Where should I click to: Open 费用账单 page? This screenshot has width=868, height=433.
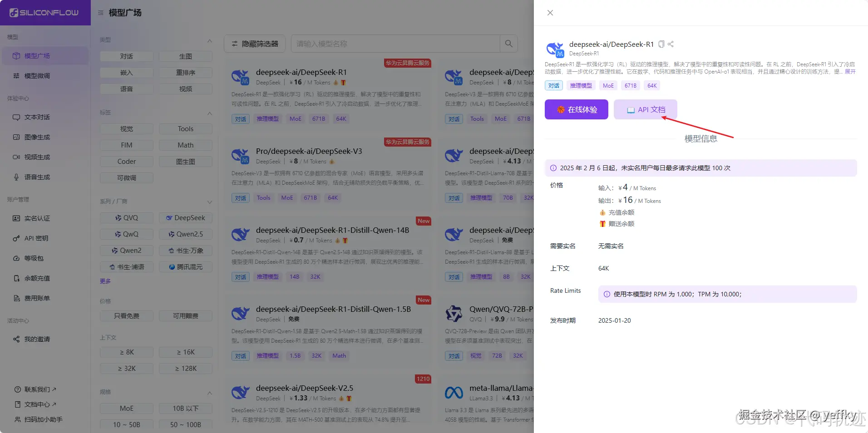click(44, 298)
